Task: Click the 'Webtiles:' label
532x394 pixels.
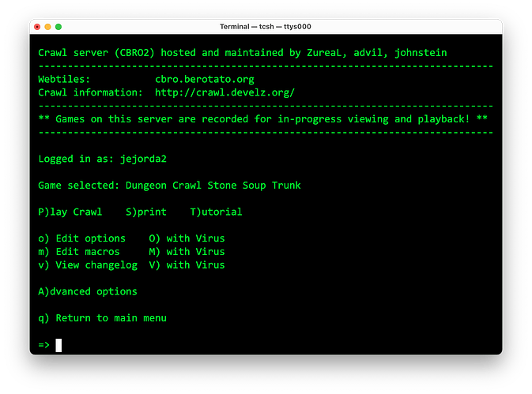Action: tap(64, 79)
